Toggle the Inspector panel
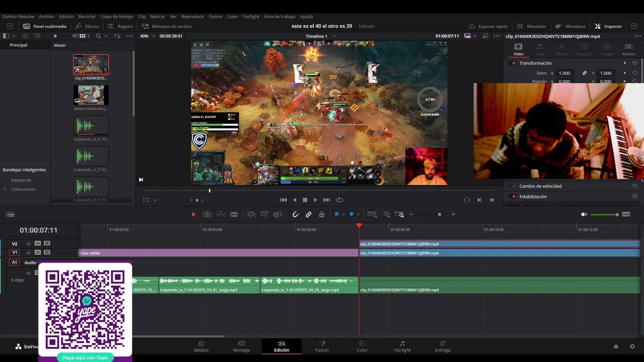The width and height of the screenshot is (644, 362). pyautogui.click(x=608, y=26)
